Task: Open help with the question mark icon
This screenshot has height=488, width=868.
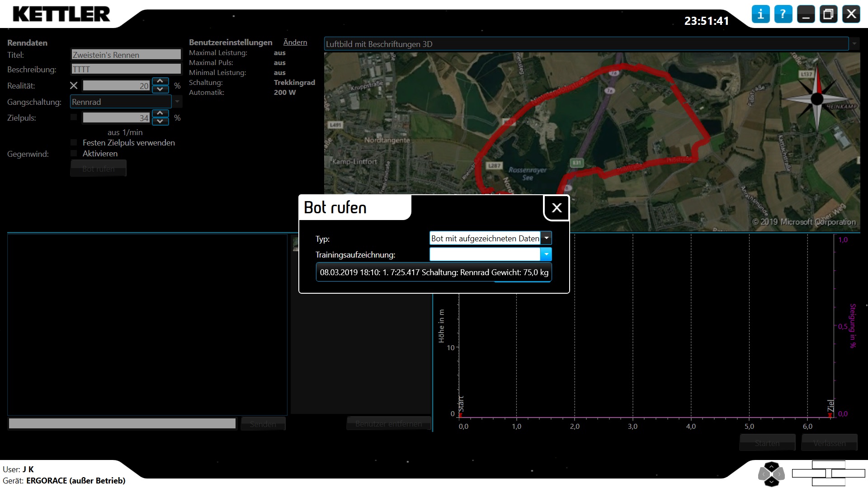Action: pyautogui.click(x=783, y=14)
